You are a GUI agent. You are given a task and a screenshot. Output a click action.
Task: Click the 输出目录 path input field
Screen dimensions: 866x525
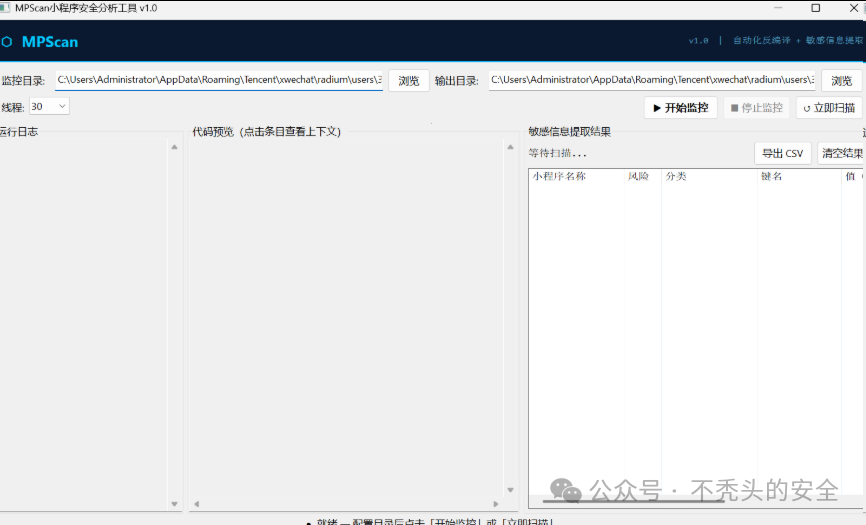652,80
